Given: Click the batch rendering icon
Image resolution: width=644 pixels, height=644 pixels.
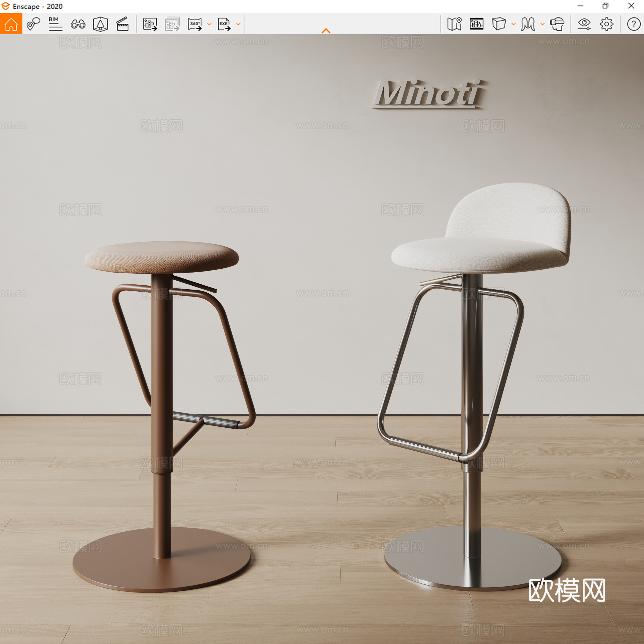Looking at the screenshot, I should coord(172,23).
